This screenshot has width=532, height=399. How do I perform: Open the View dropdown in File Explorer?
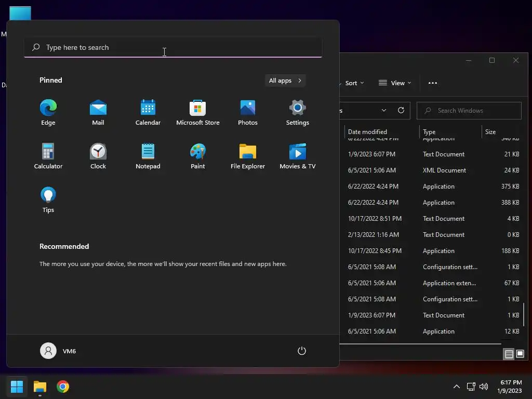pyautogui.click(x=395, y=83)
